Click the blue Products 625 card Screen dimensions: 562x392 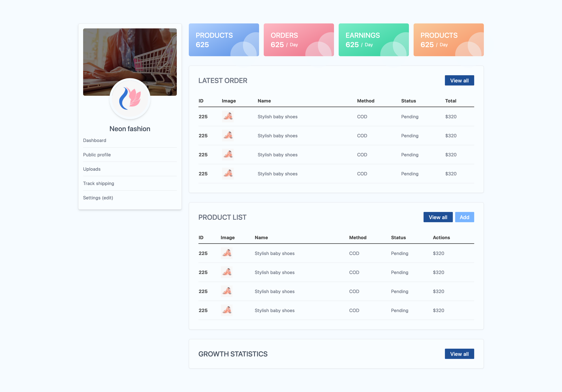click(x=224, y=40)
